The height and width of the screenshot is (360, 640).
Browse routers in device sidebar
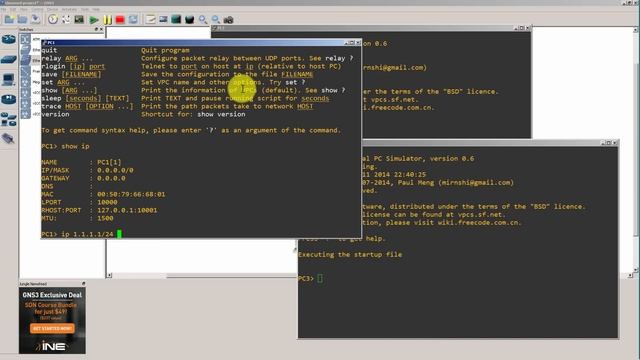click(9, 40)
